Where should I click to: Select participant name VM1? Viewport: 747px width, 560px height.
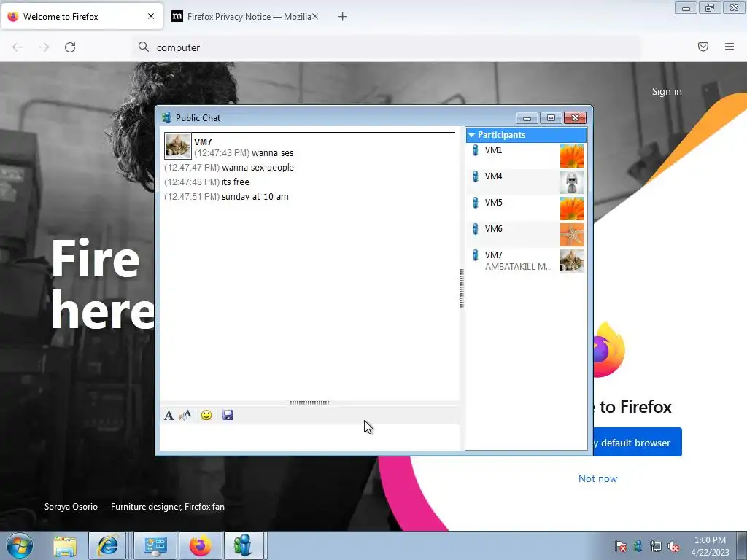click(x=494, y=150)
